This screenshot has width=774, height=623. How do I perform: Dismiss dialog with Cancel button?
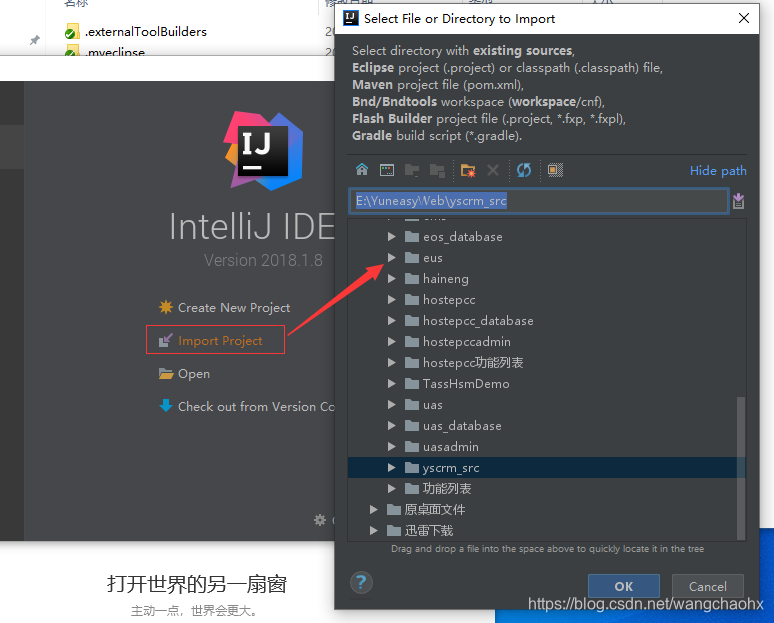coord(707,586)
